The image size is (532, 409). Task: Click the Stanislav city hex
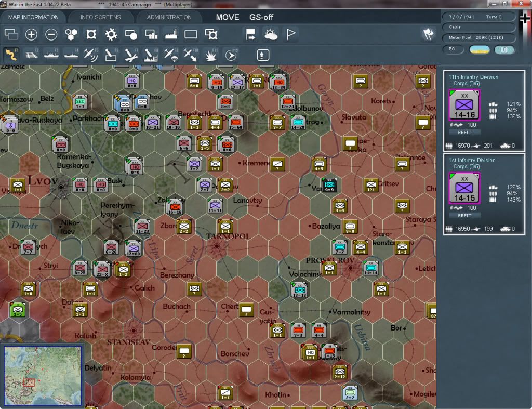[x=134, y=330]
